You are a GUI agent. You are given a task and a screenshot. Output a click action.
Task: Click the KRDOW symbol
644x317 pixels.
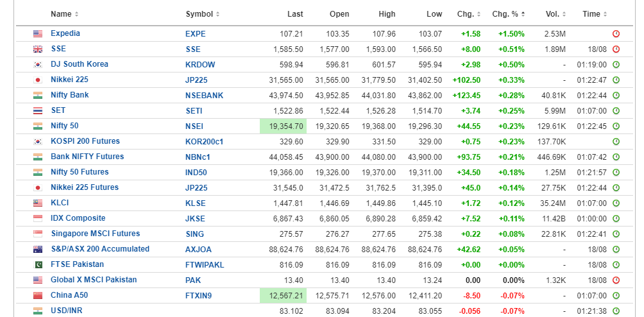(200, 65)
